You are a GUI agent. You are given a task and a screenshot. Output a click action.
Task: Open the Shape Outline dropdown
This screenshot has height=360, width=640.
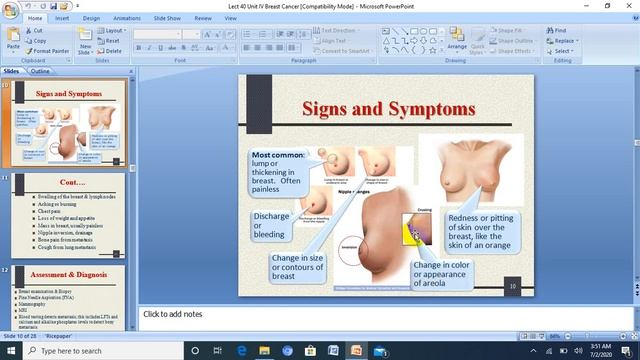(x=512, y=41)
